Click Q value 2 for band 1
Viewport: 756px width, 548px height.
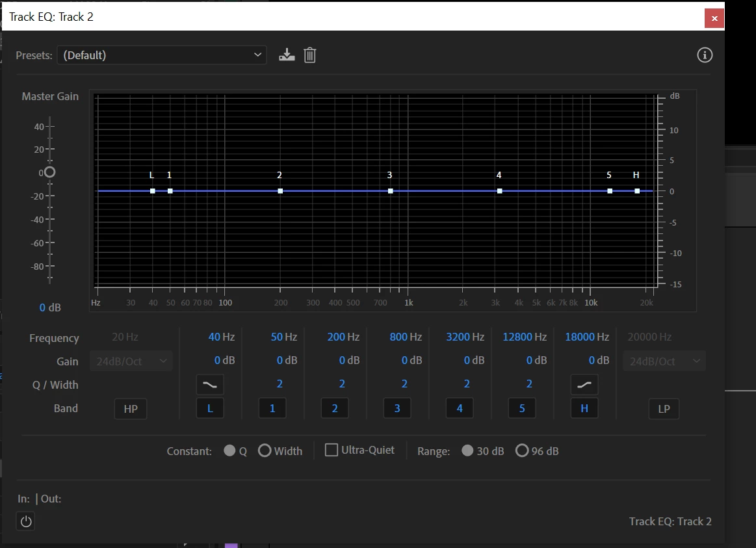pyautogui.click(x=280, y=384)
